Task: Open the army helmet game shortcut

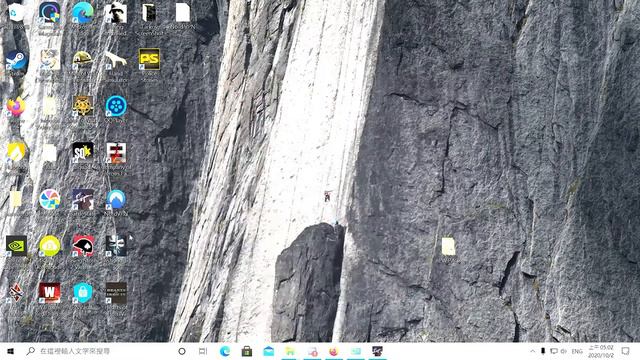Action: (x=82, y=60)
